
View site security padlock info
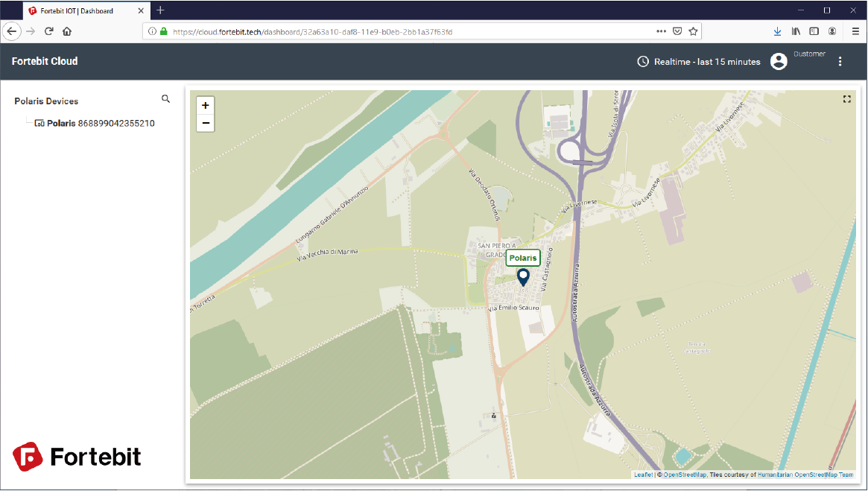[164, 31]
